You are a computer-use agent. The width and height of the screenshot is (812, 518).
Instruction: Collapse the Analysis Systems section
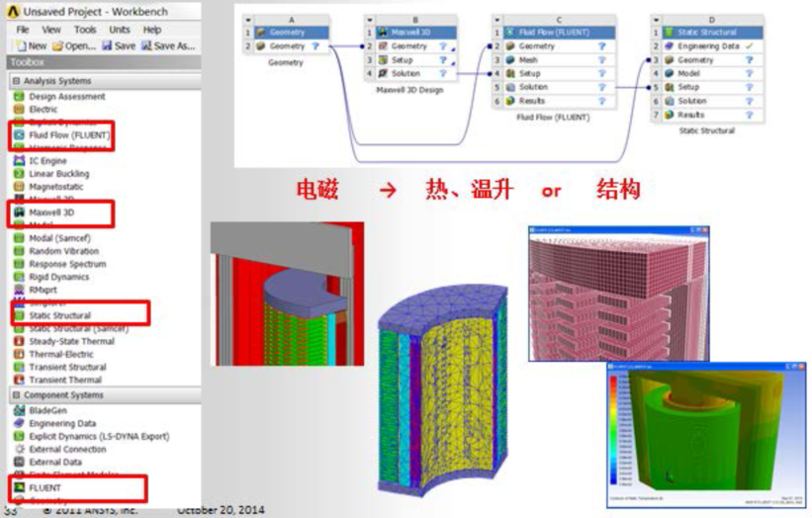16,81
